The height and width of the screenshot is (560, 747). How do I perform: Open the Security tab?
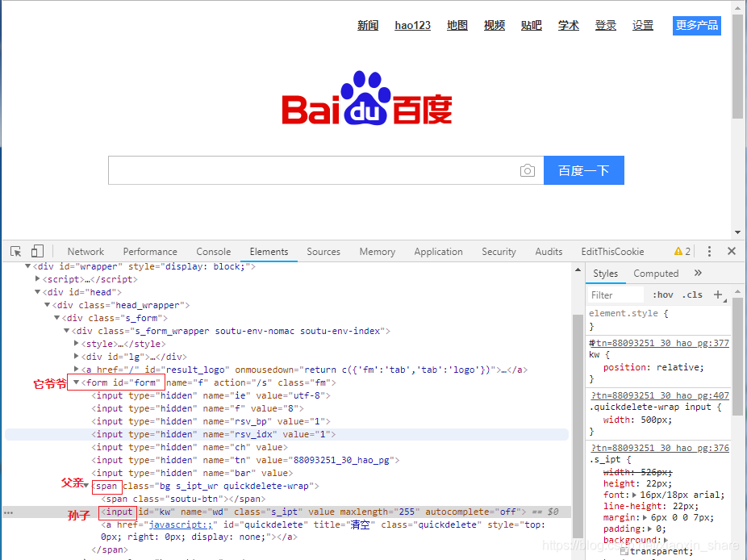pyautogui.click(x=499, y=252)
